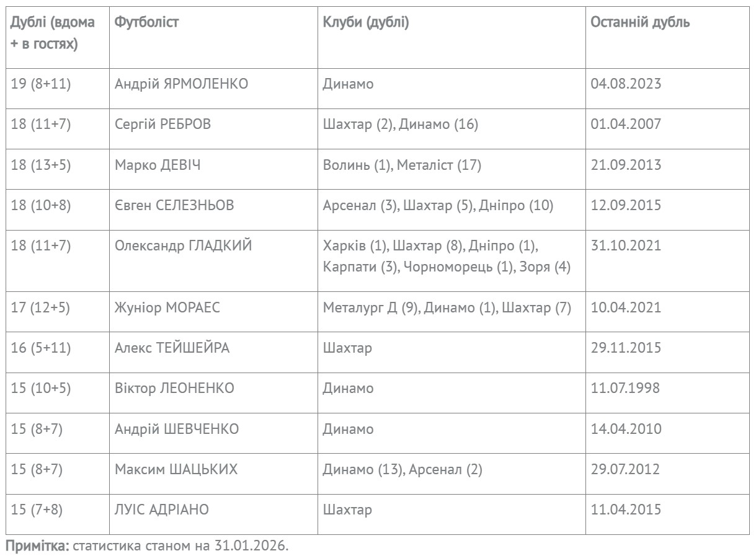Select ЛУІС АДРІАНО in the last row
The width and height of the screenshot is (756, 556).
pyautogui.click(x=162, y=510)
